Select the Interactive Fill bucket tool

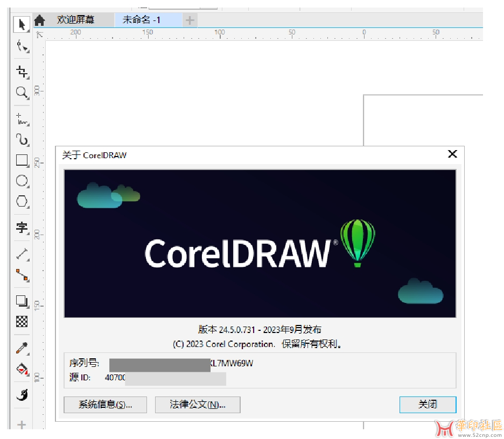coord(22,370)
